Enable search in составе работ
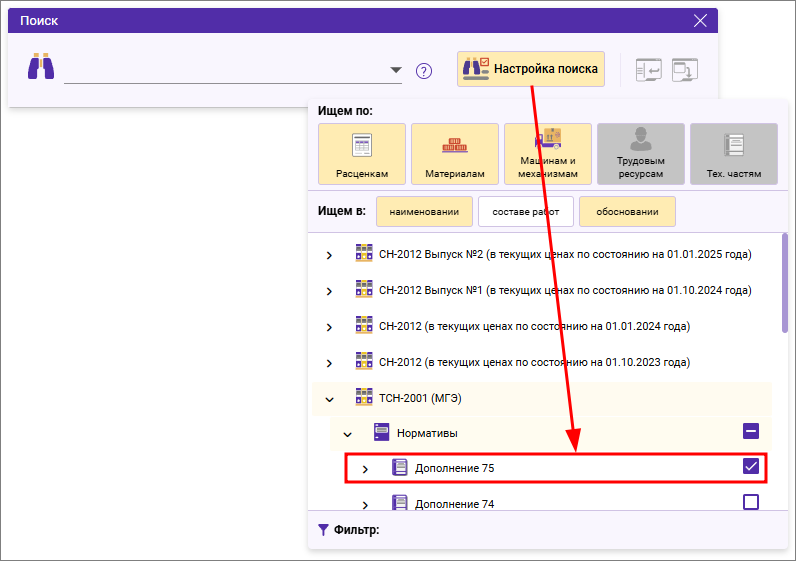Viewport: 796px width, 561px height. tap(525, 212)
